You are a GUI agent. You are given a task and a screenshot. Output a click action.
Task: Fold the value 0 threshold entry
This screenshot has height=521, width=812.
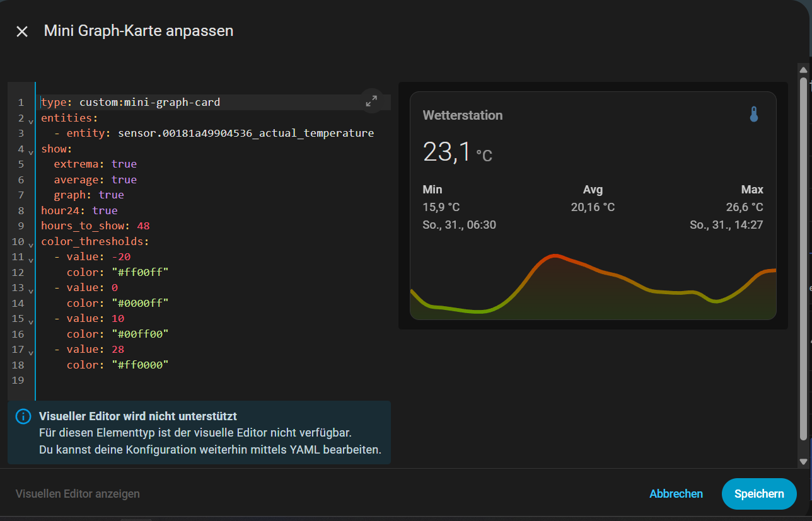coord(32,290)
